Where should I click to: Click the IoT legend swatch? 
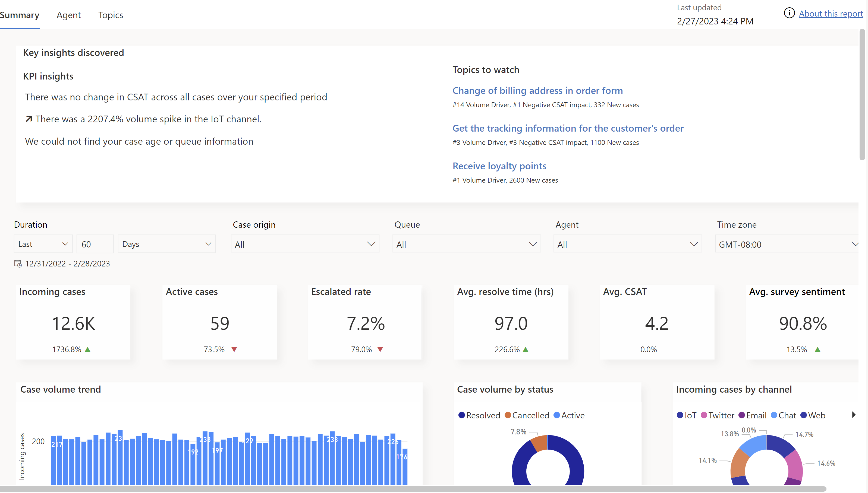point(680,415)
